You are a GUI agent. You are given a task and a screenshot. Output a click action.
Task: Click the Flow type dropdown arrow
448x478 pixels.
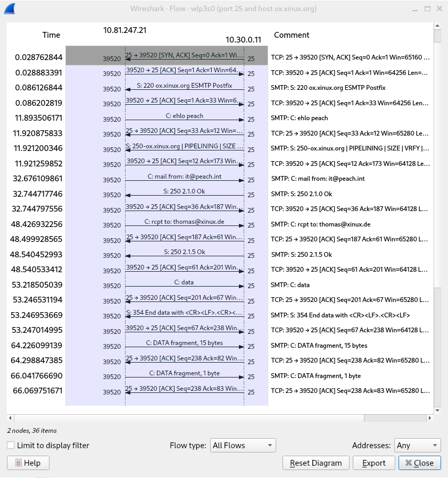(x=270, y=445)
